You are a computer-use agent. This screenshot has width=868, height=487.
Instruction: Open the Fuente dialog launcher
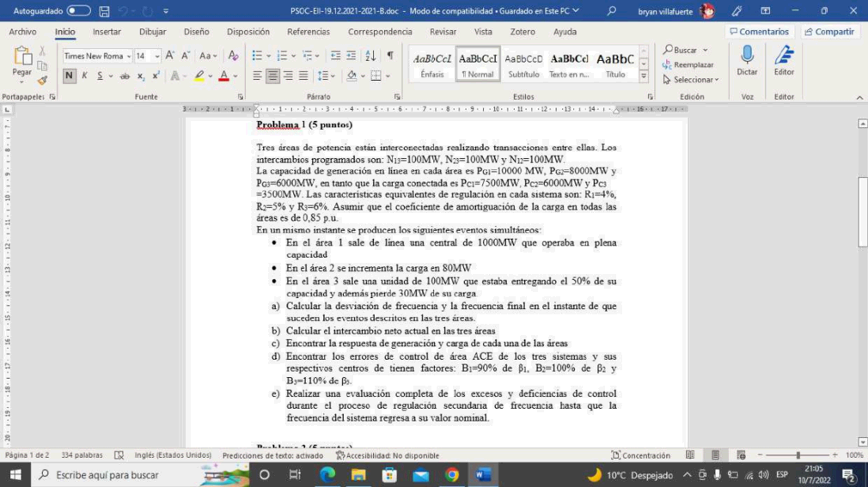pos(241,97)
